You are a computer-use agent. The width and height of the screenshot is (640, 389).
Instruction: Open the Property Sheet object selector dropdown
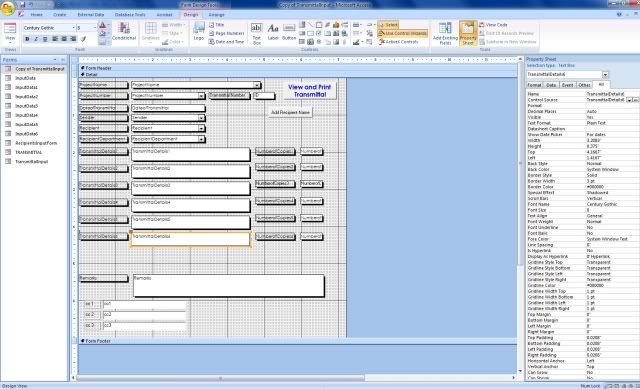(605, 75)
